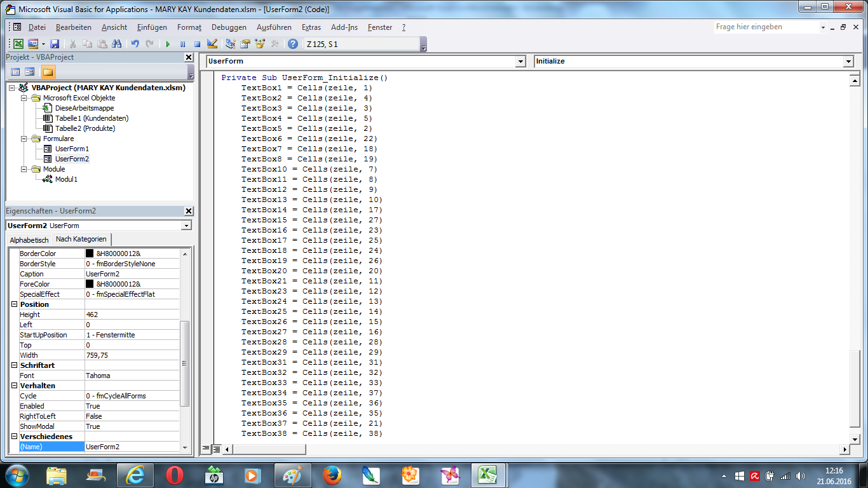Toggle Design Mode icon
Image resolution: width=868 pixels, height=488 pixels.
(212, 44)
